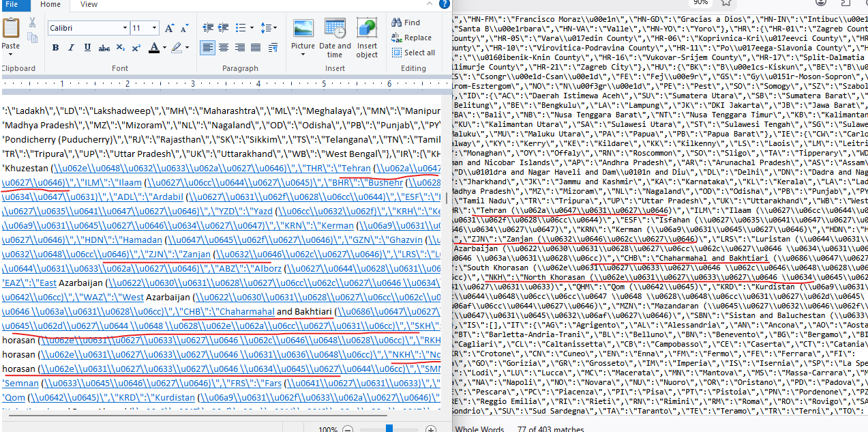Viewport: 868px width, 432px height.
Task: Open WordPad Help question mark icon
Action: (x=445, y=5)
